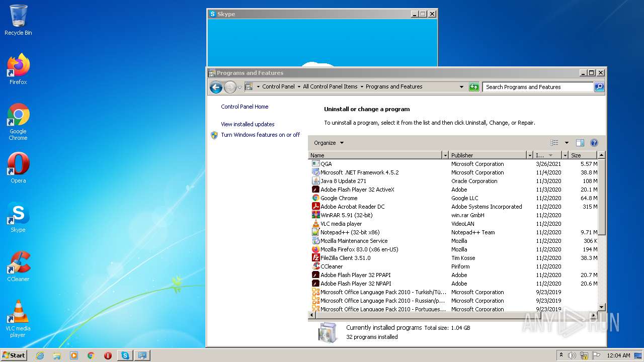Click the Back navigation arrow

pos(216,87)
